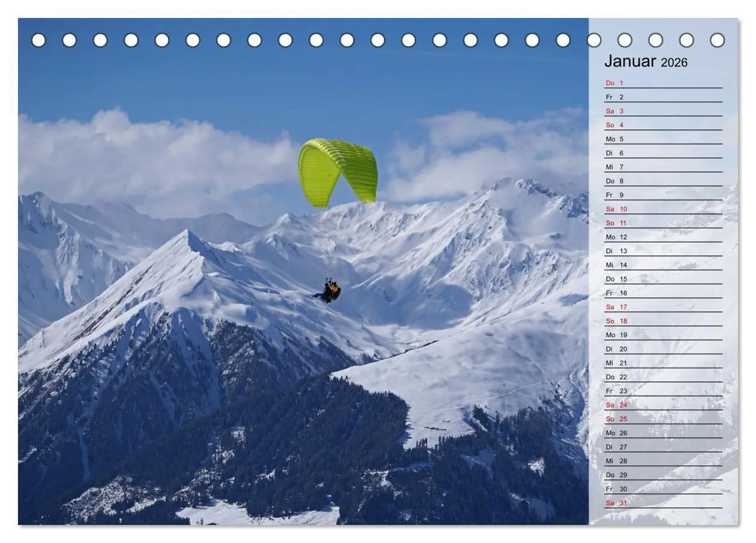Select the 'Fr 23' calendar row
The image size is (756, 543).
point(663,391)
